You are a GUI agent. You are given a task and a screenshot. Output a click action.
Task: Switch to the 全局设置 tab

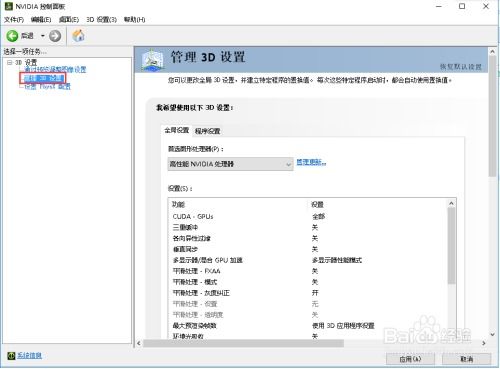(x=176, y=130)
